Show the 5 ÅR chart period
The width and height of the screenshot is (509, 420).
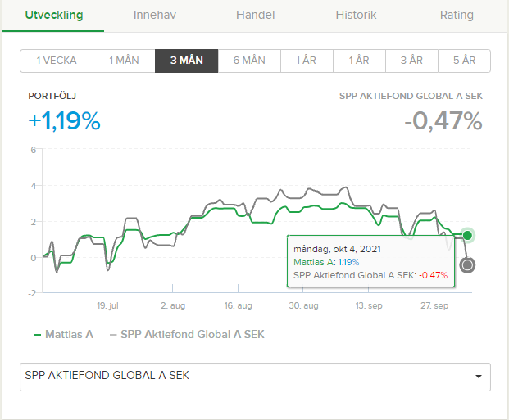pyautogui.click(x=464, y=61)
